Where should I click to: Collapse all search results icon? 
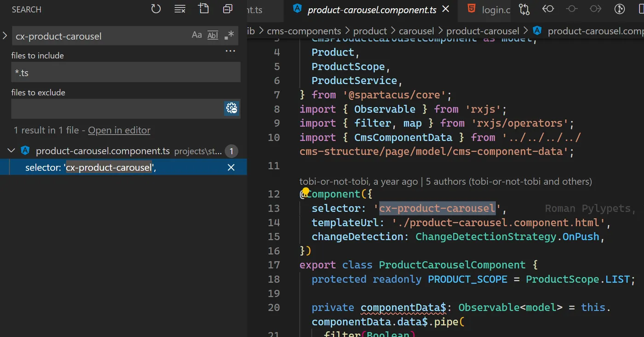click(x=227, y=9)
